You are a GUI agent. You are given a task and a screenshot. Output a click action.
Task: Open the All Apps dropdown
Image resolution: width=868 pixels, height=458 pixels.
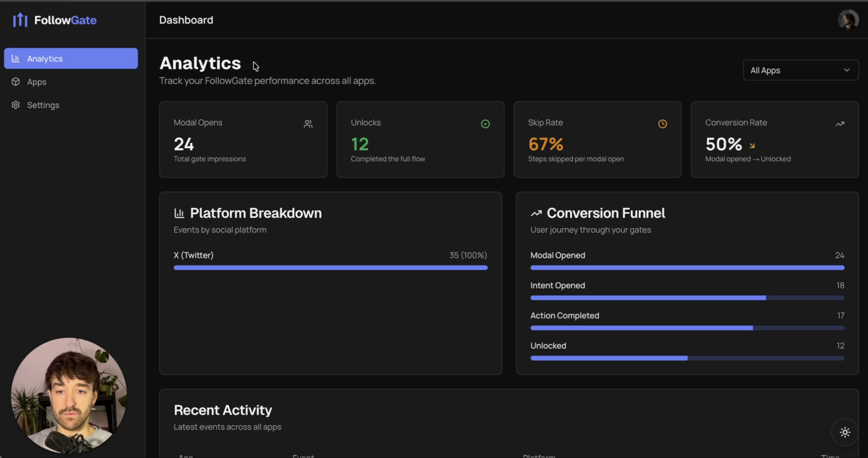800,70
